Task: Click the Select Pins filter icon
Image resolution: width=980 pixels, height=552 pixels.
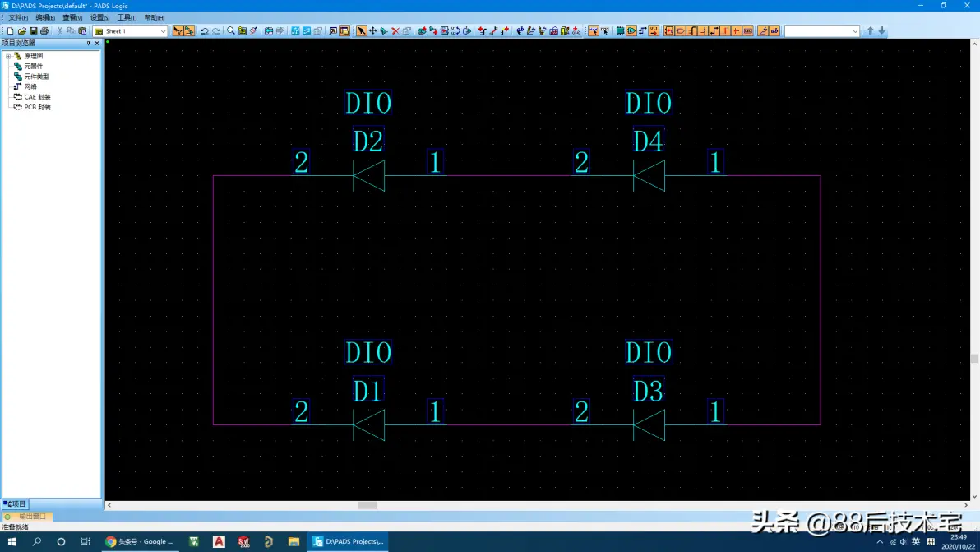Action: tap(654, 30)
